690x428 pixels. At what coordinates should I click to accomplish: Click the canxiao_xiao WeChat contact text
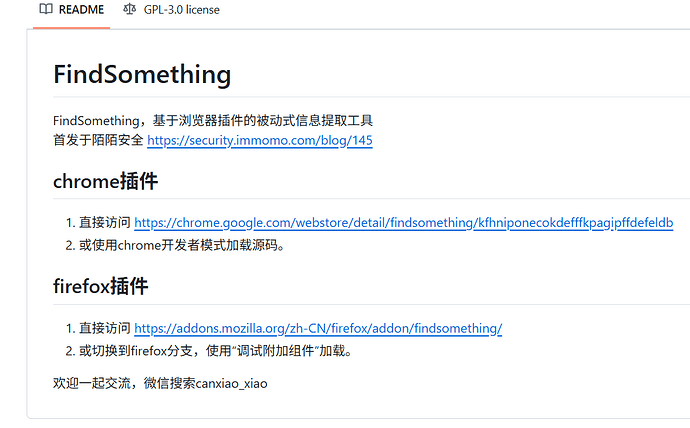tap(231, 383)
